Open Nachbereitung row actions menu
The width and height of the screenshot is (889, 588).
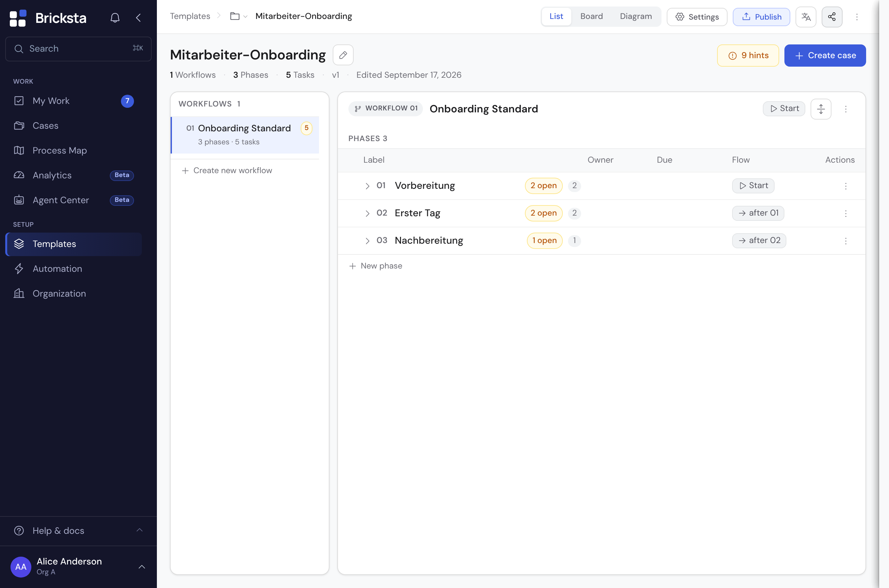tap(846, 241)
